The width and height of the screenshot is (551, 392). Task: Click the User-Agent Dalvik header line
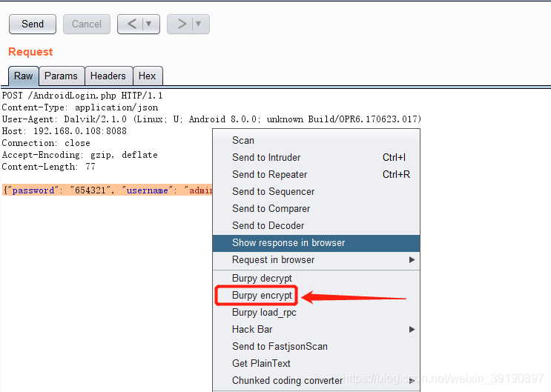pos(211,119)
